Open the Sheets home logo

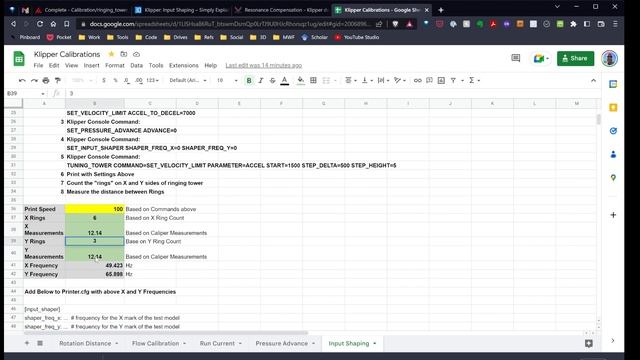pyautogui.click(x=19, y=59)
